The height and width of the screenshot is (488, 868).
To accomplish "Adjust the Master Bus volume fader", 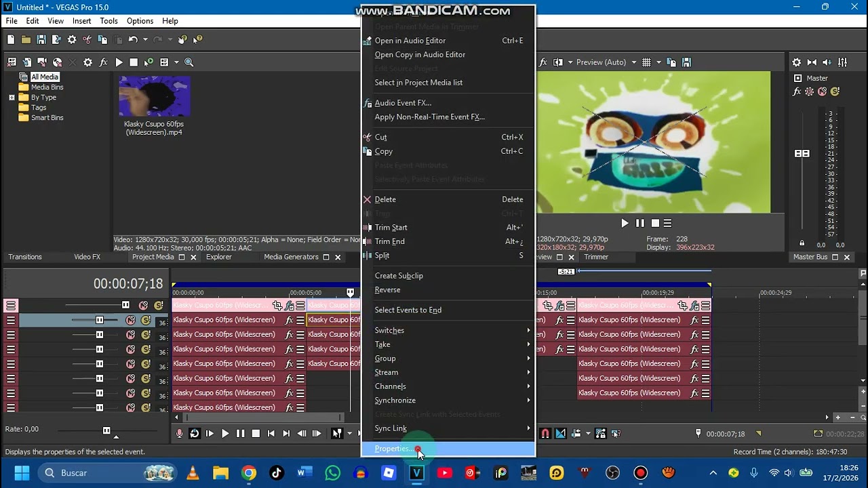I will coord(802,154).
